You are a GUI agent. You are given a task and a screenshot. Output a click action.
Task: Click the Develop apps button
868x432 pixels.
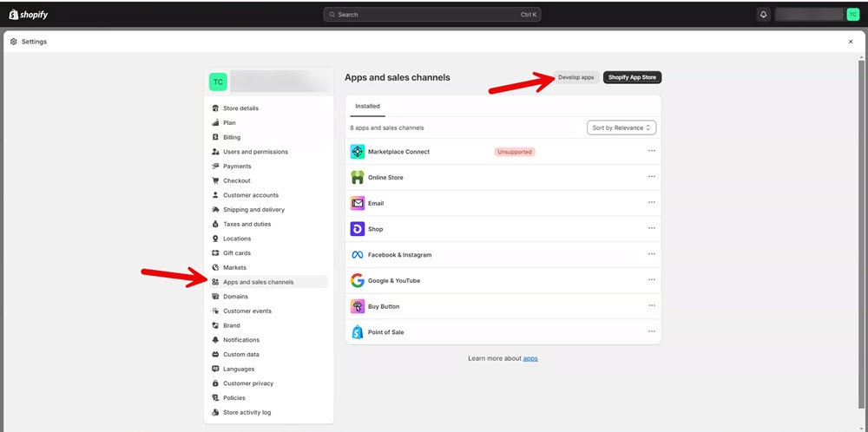pyautogui.click(x=575, y=77)
